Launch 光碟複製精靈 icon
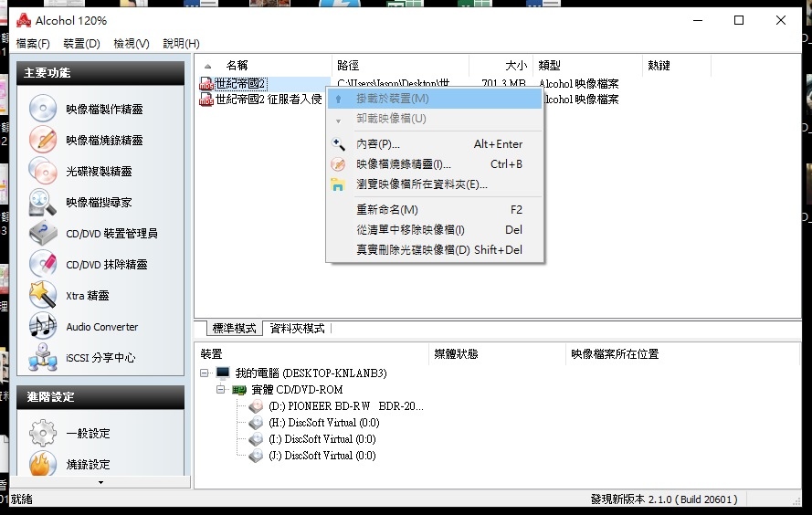Viewport: 812px width, 515px height. point(42,171)
